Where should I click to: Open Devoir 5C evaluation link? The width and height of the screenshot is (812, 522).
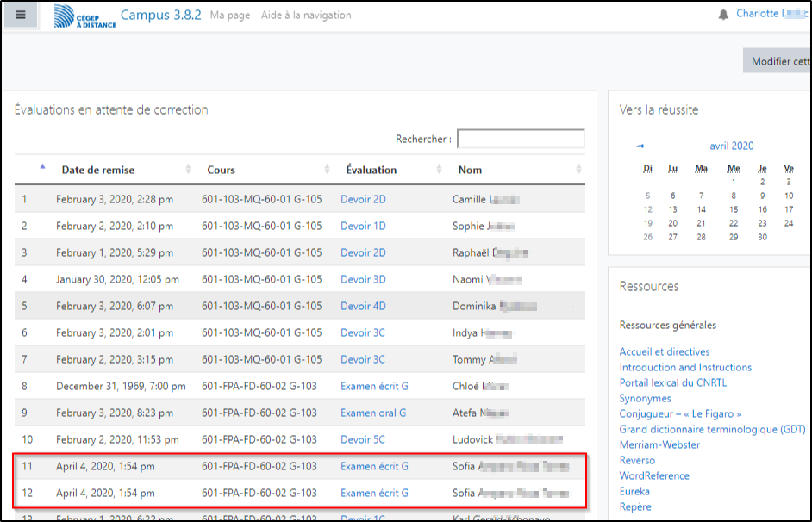(363, 439)
